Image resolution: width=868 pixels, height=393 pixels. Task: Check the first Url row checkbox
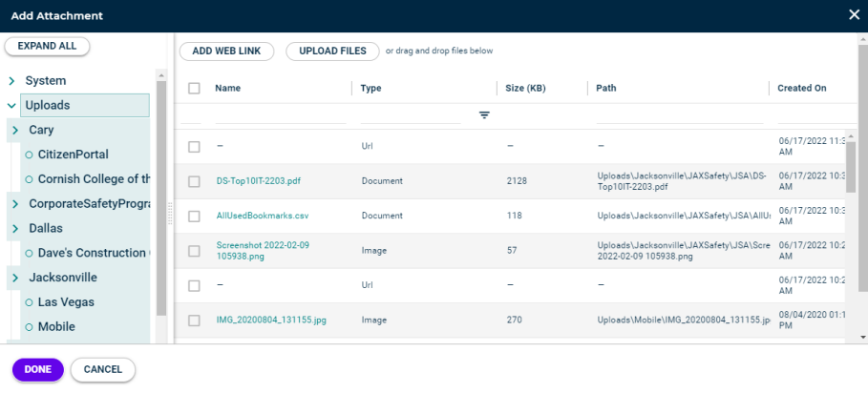click(x=194, y=147)
